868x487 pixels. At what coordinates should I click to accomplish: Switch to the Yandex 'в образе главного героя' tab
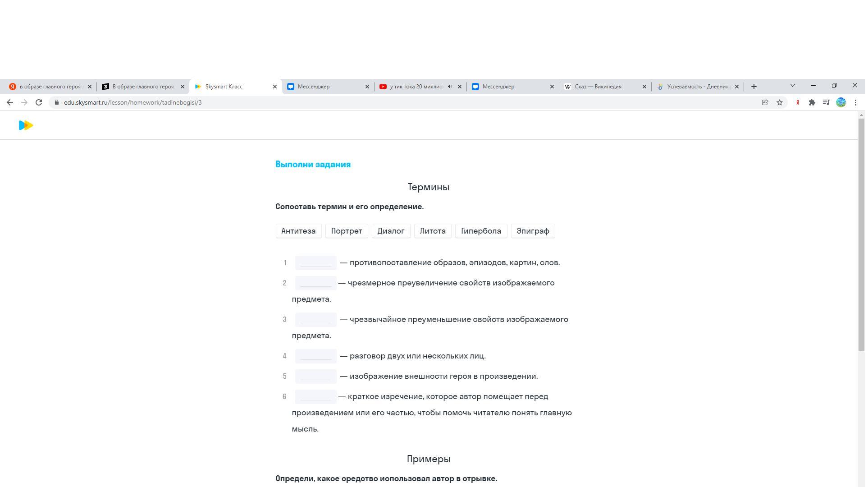pos(50,87)
